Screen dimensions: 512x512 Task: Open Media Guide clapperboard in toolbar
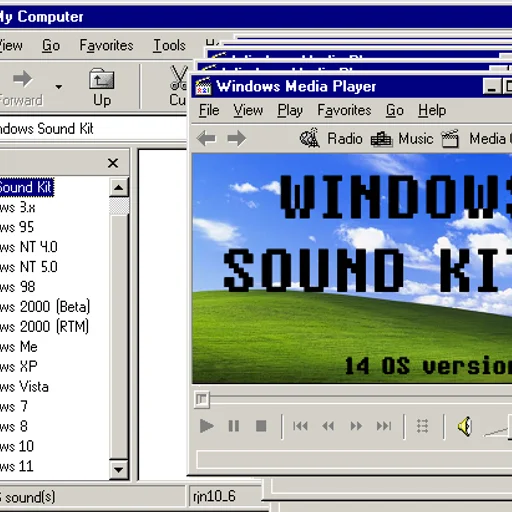pyautogui.click(x=476, y=138)
